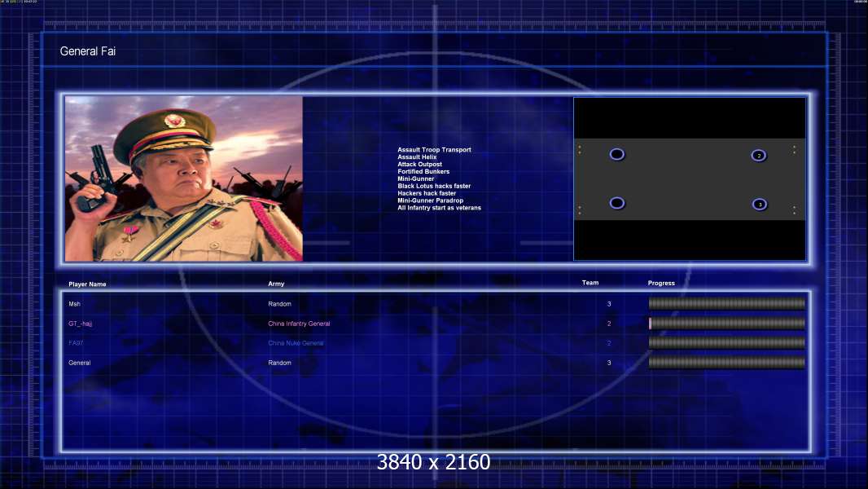The image size is (868, 489).
Task: Click 'China Infantry General' army entry
Action: pyautogui.click(x=299, y=324)
